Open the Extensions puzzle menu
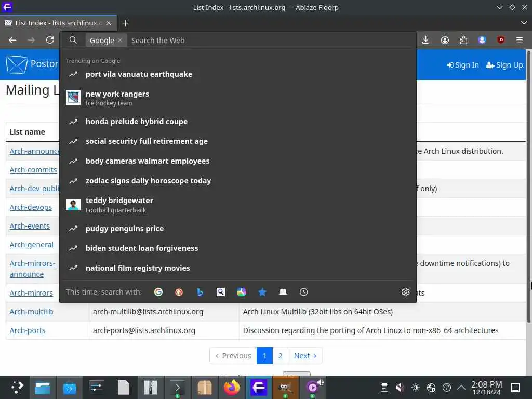Screen dimensions: 532x399 coord(463,40)
